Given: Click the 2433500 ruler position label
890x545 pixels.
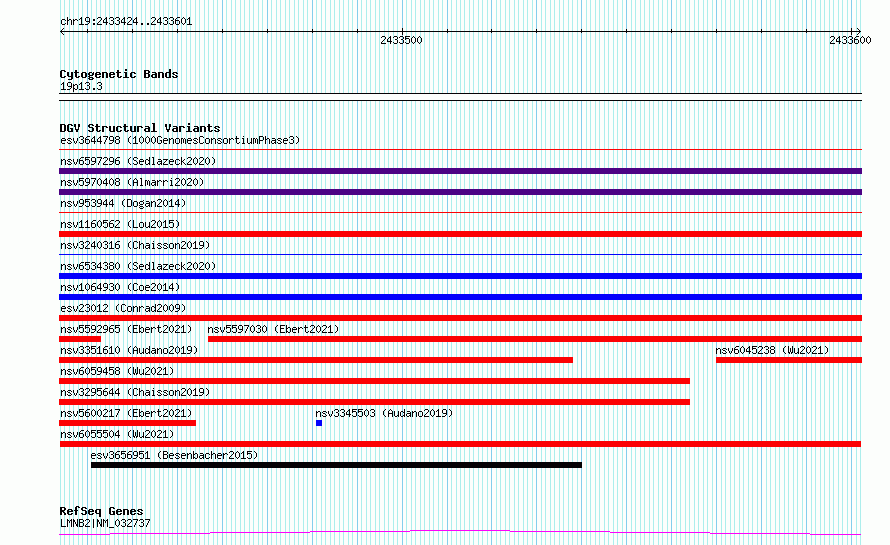Looking at the screenshot, I should coord(401,40).
